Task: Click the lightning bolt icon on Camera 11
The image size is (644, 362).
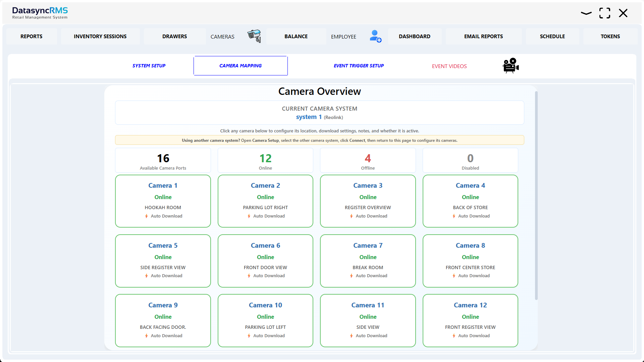Action: tap(352, 336)
